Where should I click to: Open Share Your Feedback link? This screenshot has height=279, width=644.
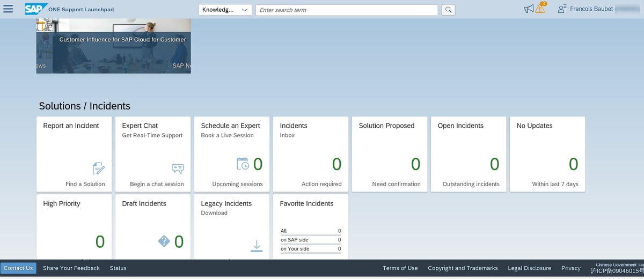(71, 268)
